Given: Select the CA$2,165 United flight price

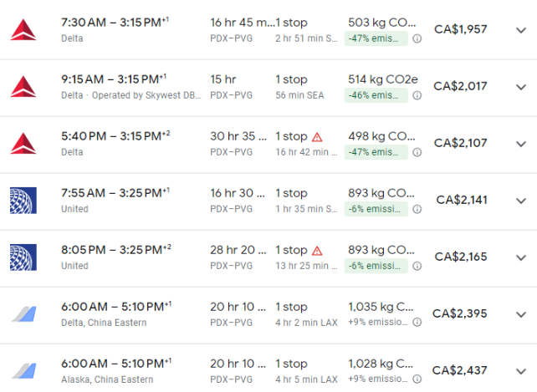Looking at the screenshot, I should point(461,257).
